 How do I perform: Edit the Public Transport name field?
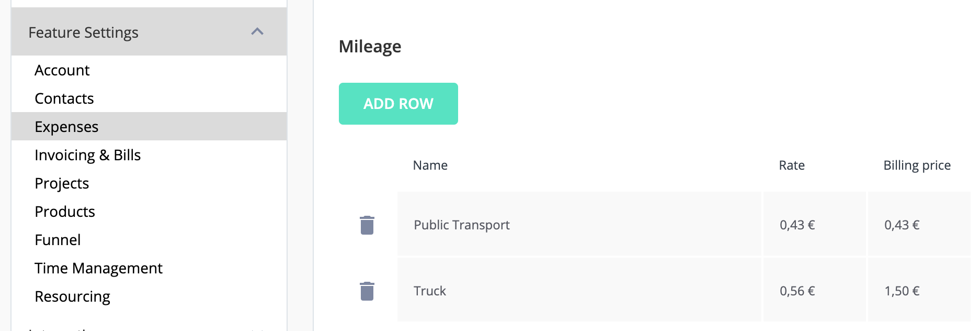tap(579, 224)
